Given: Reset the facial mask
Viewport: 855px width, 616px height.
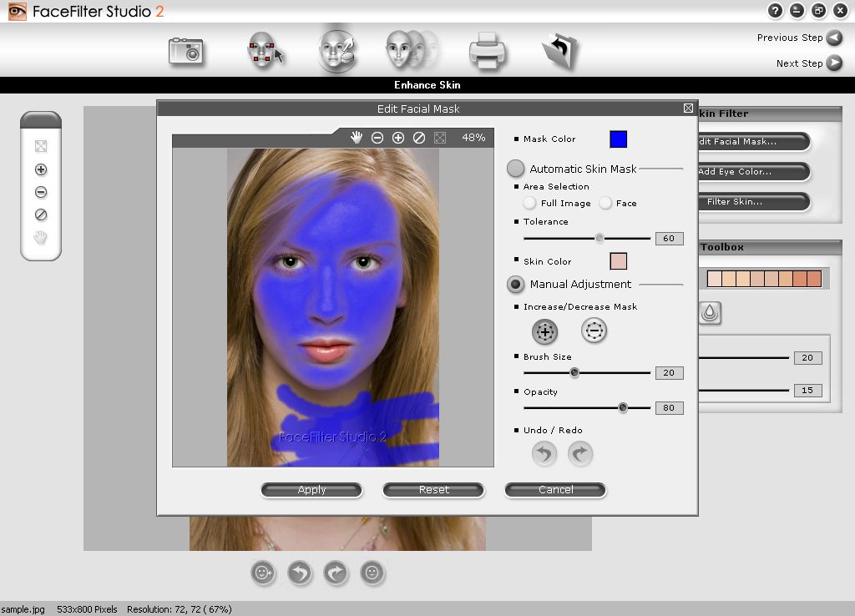Looking at the screenshot, I should tap(433, 490).
